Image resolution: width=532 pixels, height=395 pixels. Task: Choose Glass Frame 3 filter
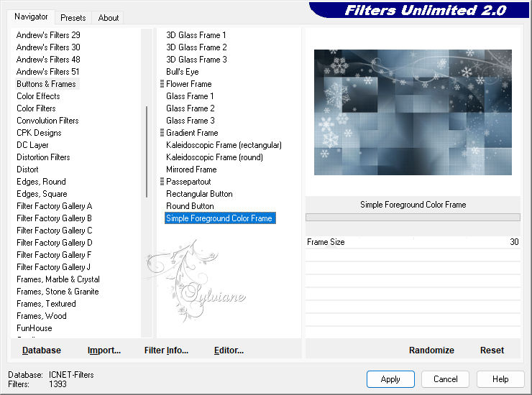click(191, 121)
